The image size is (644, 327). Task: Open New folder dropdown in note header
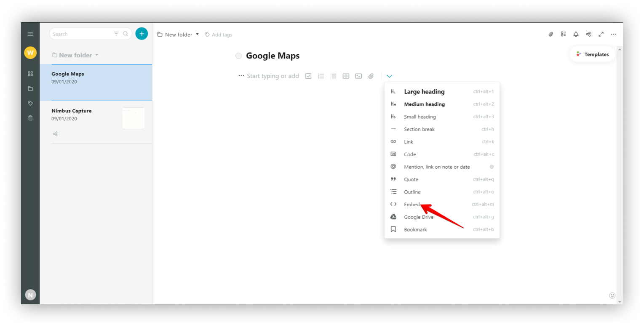pos(178,35)
